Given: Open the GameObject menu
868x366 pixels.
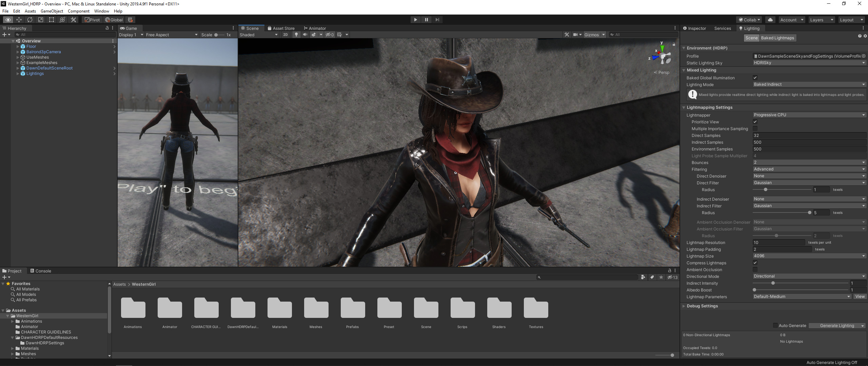Looking at the screenshot, I should point(52,11).
